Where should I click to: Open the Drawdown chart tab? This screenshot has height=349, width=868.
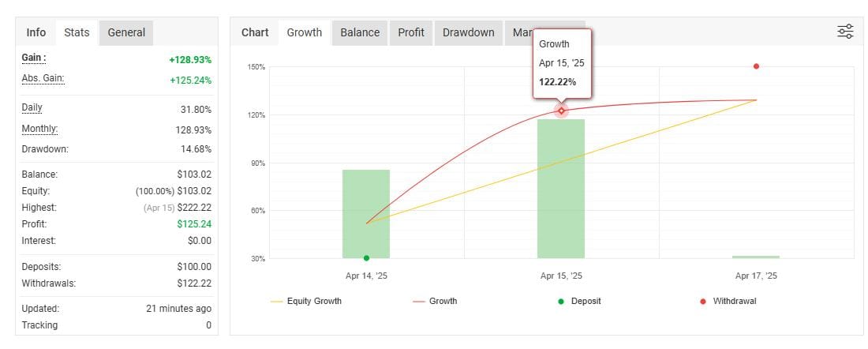pos(469,32)
